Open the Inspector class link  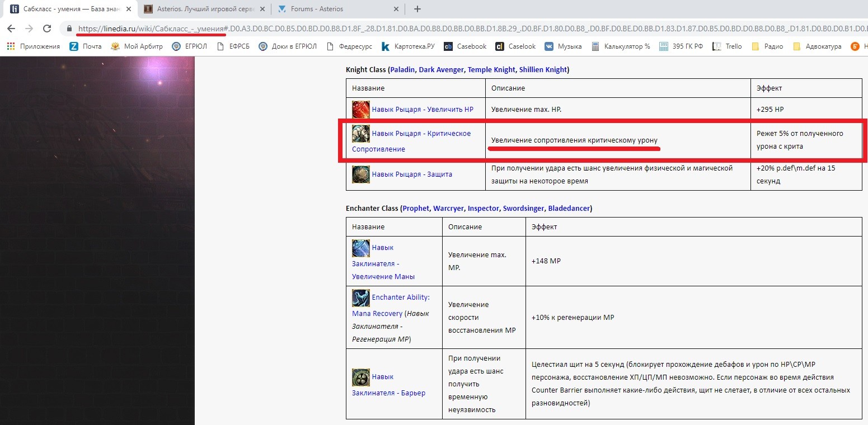pos(484,208)
